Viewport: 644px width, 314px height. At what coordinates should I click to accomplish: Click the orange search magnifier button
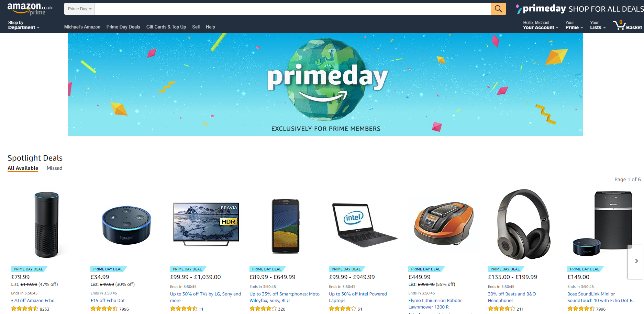click(x=498, y=9)
